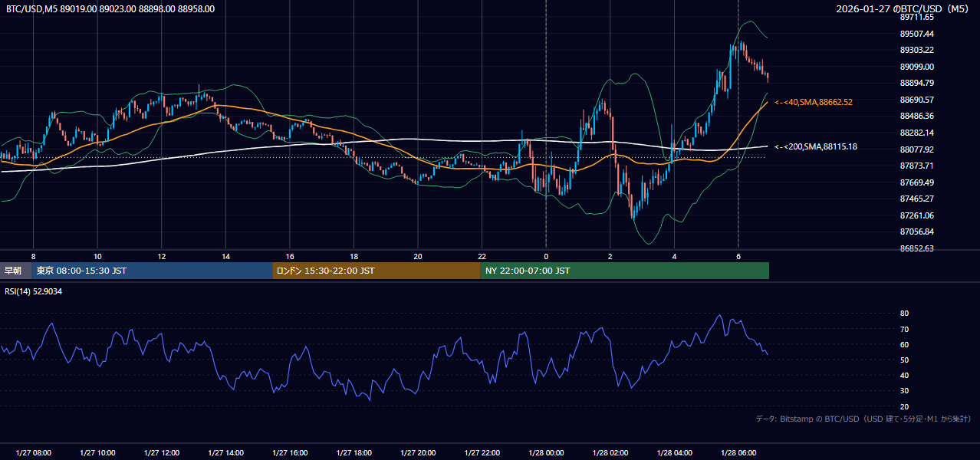
Task: Click hour tick '12' under the price chart
Action: coord(162,256)
